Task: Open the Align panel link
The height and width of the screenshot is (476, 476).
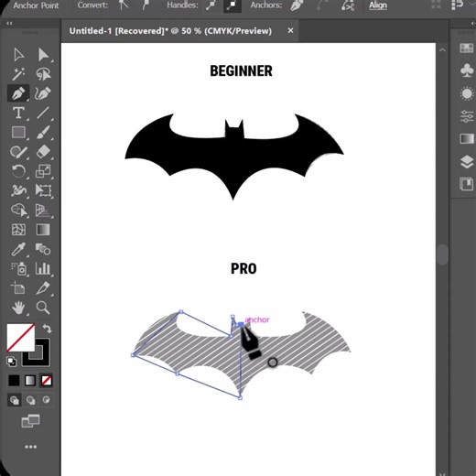Action: (x=378, y=5)
